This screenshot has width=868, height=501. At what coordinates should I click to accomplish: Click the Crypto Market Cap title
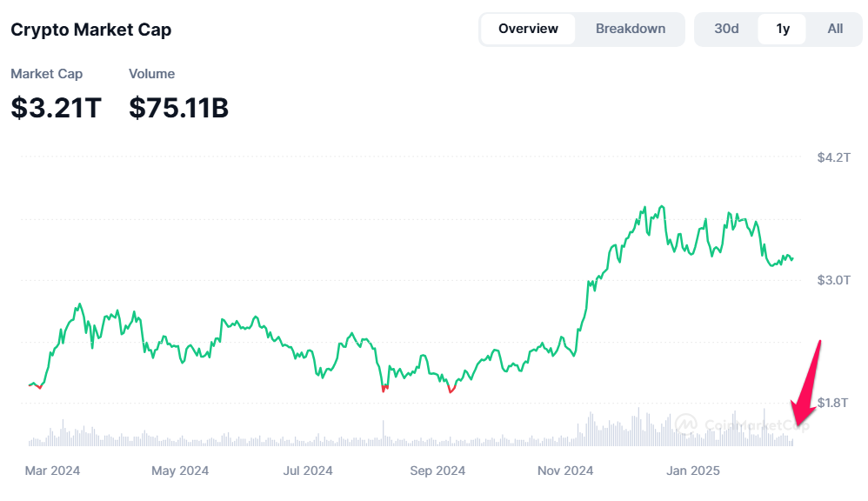click(90, 30)
